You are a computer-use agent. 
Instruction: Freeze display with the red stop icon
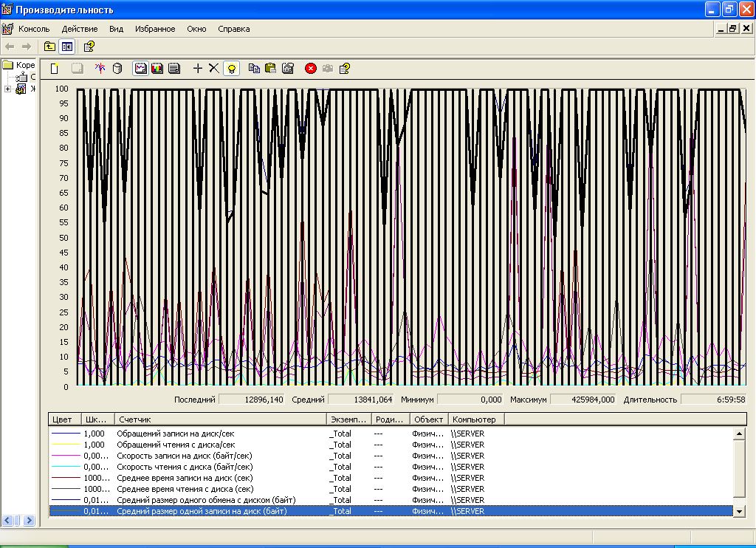click(311, 69)
